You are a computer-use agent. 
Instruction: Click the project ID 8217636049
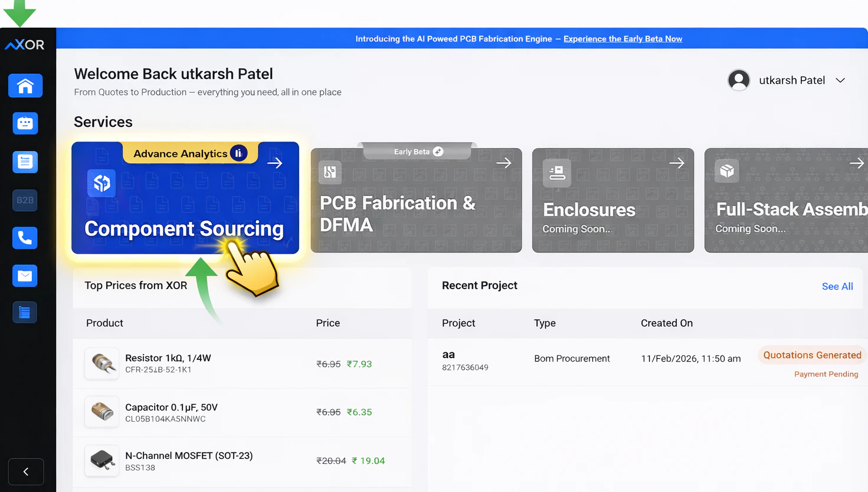[x=465, y=368]
